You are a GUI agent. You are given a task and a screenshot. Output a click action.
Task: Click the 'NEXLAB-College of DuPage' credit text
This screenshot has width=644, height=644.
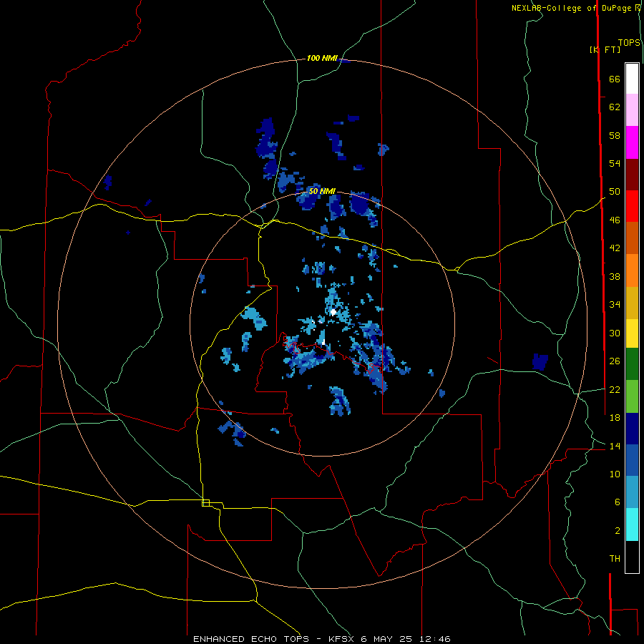571,8
